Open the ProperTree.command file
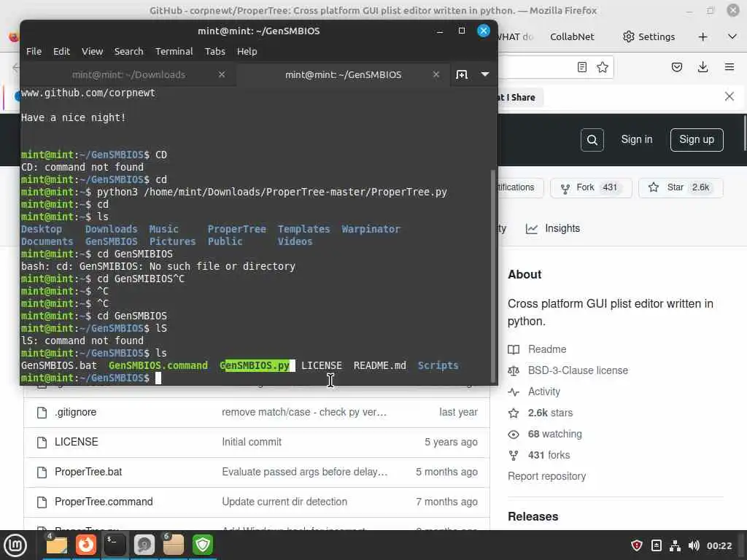This screenshot has height=560, width=747. coord(104,502)
